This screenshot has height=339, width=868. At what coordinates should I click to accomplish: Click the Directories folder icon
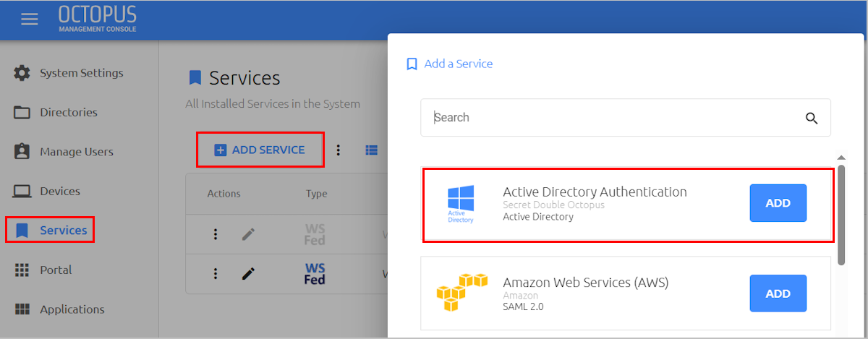point(22,112)
